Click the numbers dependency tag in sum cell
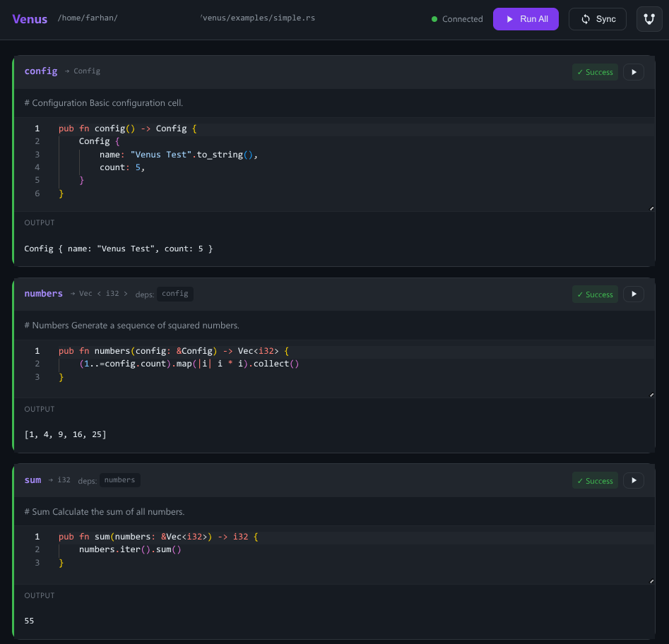 click(119, 479)
